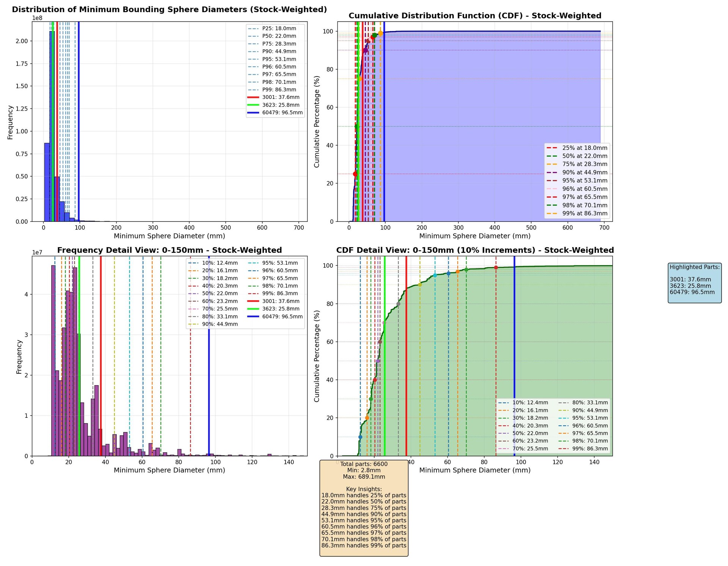Click the 80% gray marker dot on CDF detail chart
The width and height of the screenshot is (728, 566).
(398, 304)
